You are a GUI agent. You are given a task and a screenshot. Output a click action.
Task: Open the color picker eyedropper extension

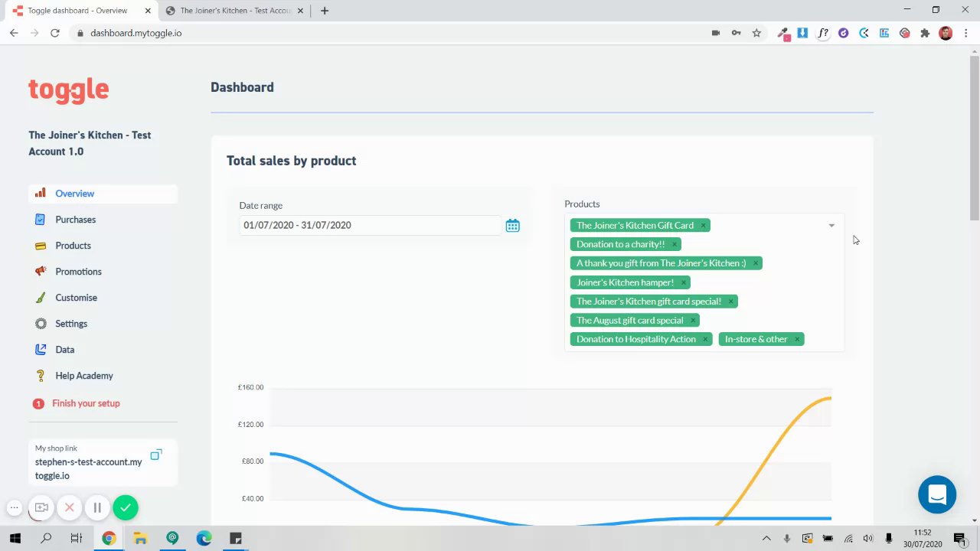tap(783, 34)
